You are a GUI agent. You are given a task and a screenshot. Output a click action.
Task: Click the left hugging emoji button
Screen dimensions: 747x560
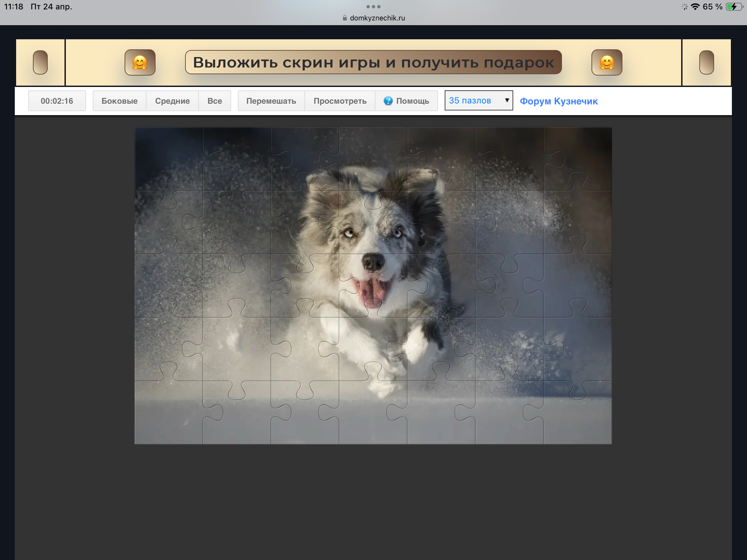[x=140, y=62]
